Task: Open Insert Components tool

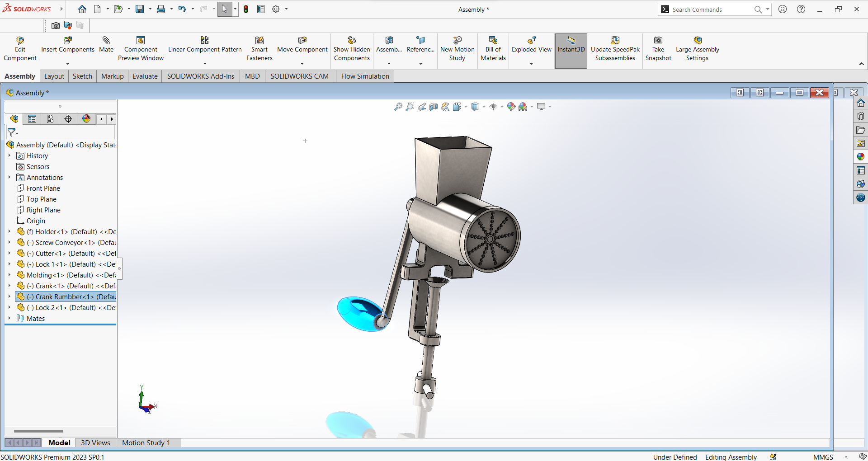Action: [67, 45]
